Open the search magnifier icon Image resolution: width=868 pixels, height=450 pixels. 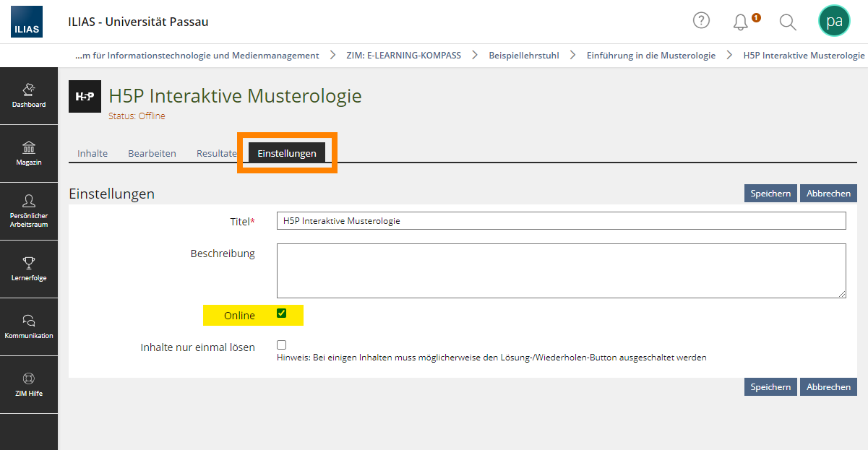[788, 22]
